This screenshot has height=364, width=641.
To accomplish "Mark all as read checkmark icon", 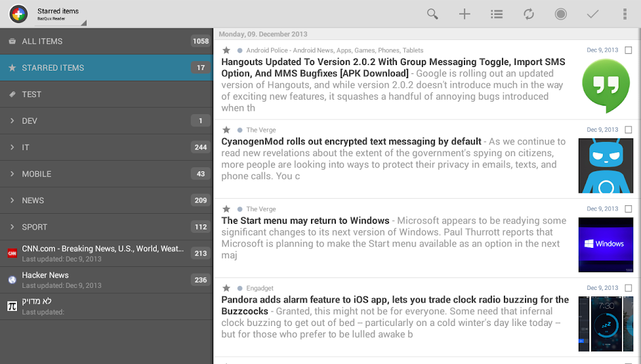I will pyautogui.click(x=592, y=14).
